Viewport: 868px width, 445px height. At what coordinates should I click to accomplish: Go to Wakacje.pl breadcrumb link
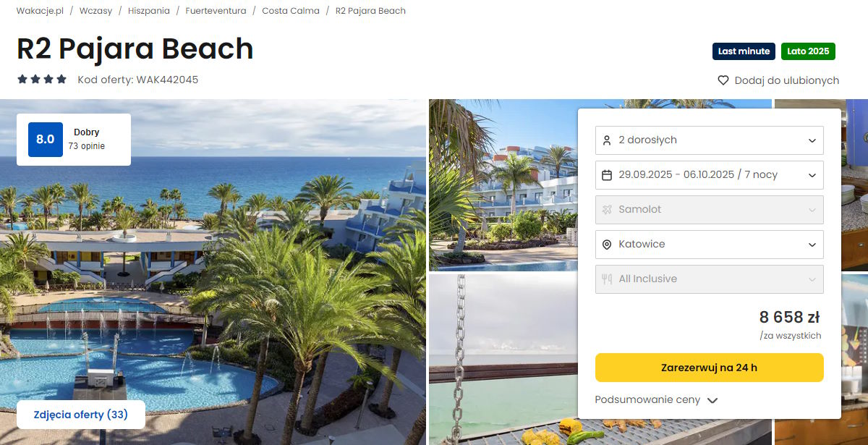point(41,11)
